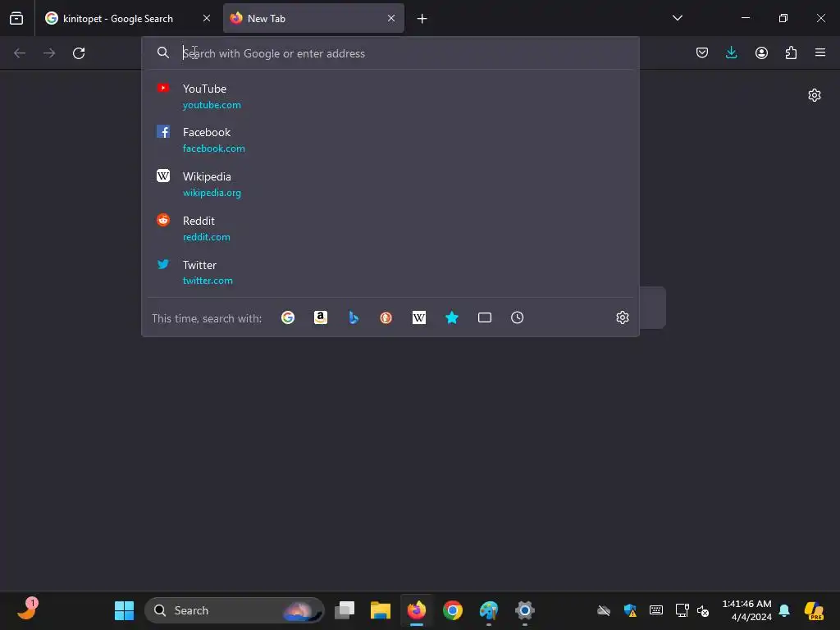840x630 pixels.
Task: Close the New Tab tab
Action: pos(391,18)
